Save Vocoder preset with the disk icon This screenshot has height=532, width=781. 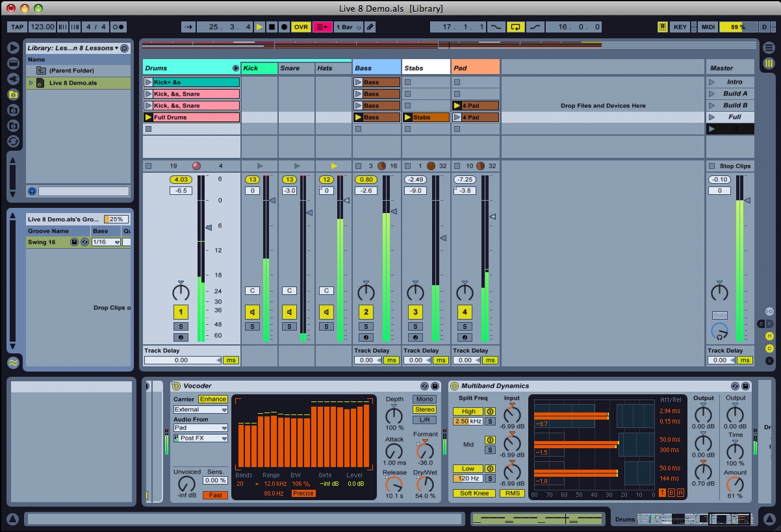point(435,386)
